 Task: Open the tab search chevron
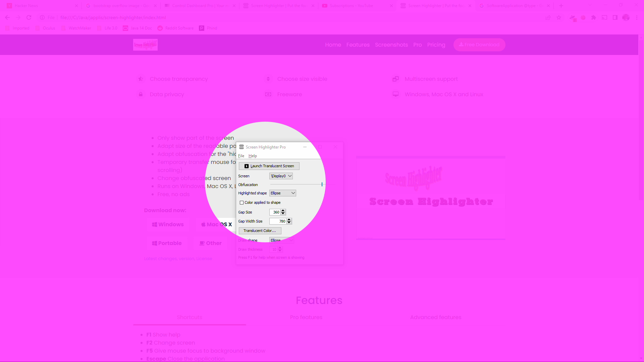[590, 5]
